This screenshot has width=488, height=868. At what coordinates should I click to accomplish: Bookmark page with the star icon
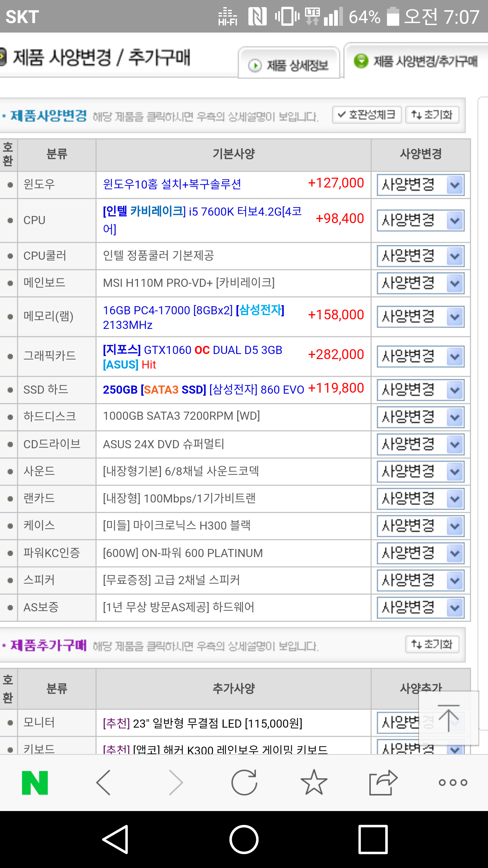coord(314,783)
